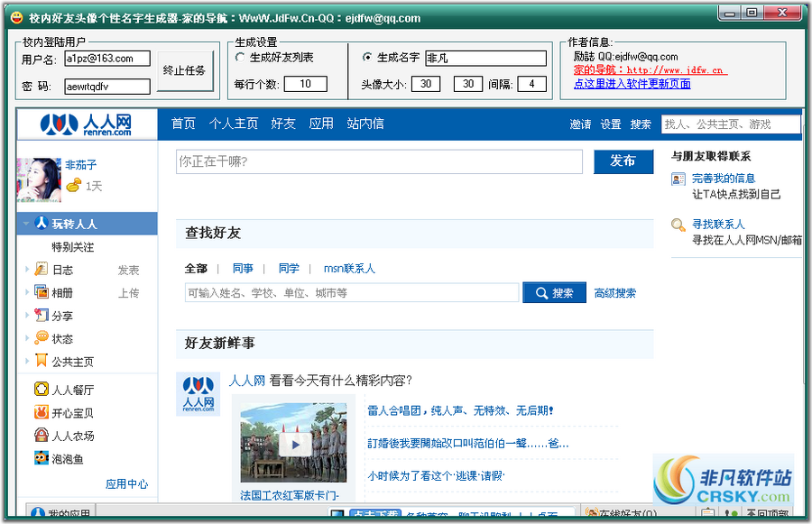Click the 非茄子 profile photo

coord(39,180)
